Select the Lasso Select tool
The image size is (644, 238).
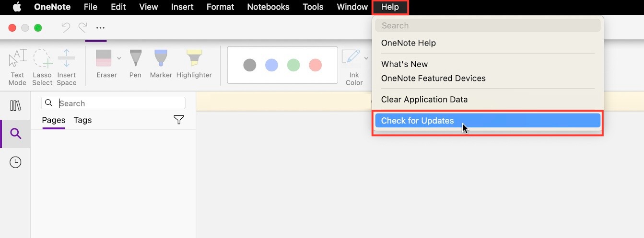[42, 68]
